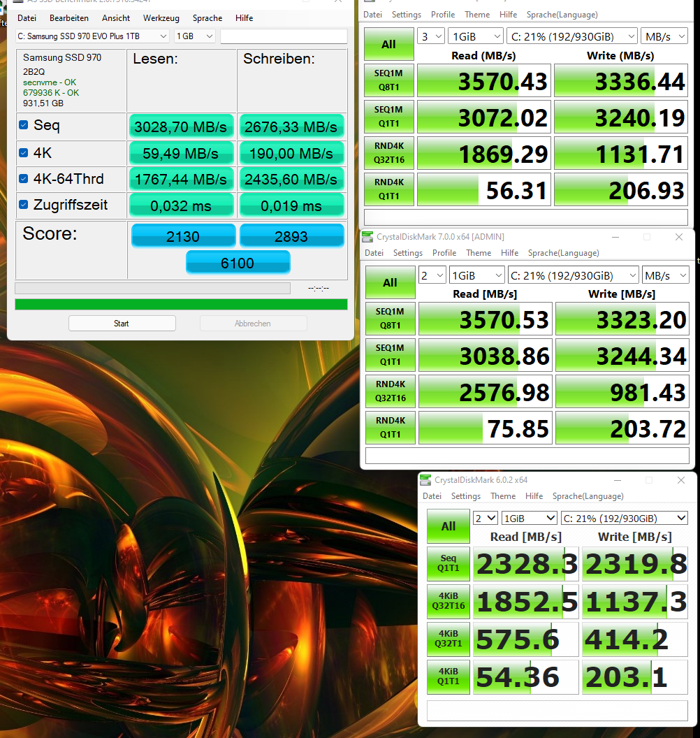Open the Ansicht menu

(116, 18)
